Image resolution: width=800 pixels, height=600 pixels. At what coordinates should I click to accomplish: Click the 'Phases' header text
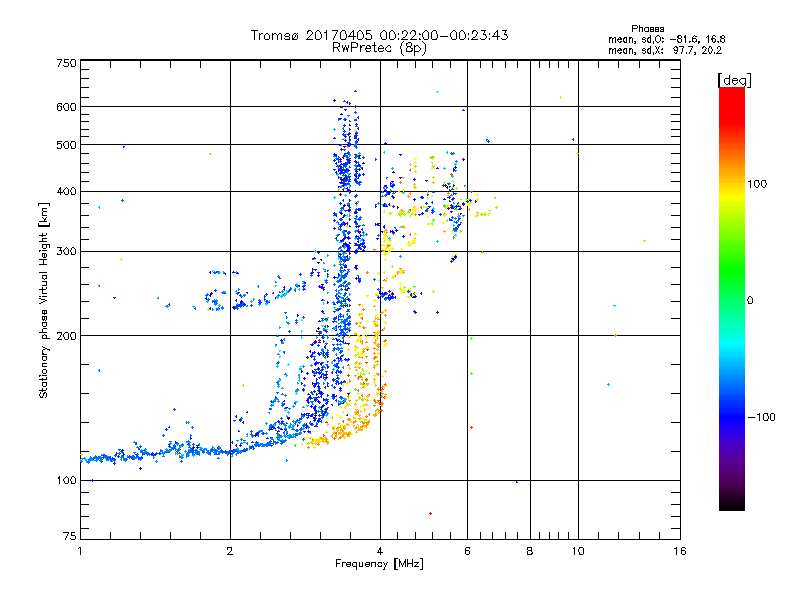(x=647, y=29)
